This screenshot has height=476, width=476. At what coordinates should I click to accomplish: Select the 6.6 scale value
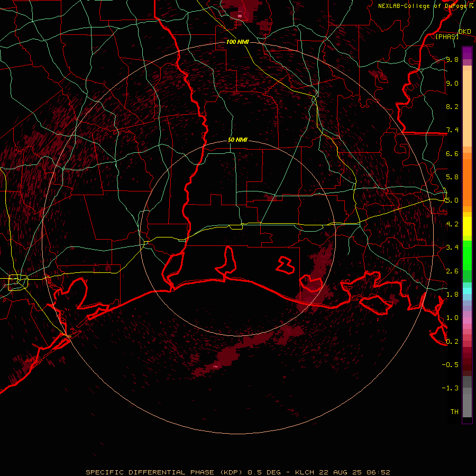pyautogui.click(x=452, y=153)
